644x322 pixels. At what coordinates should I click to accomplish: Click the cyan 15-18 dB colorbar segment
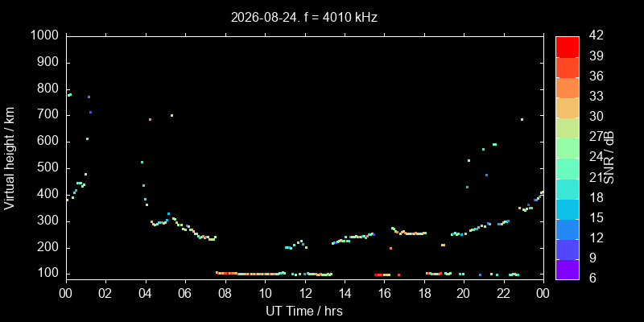pyautogui.click(x=568, y=208)
